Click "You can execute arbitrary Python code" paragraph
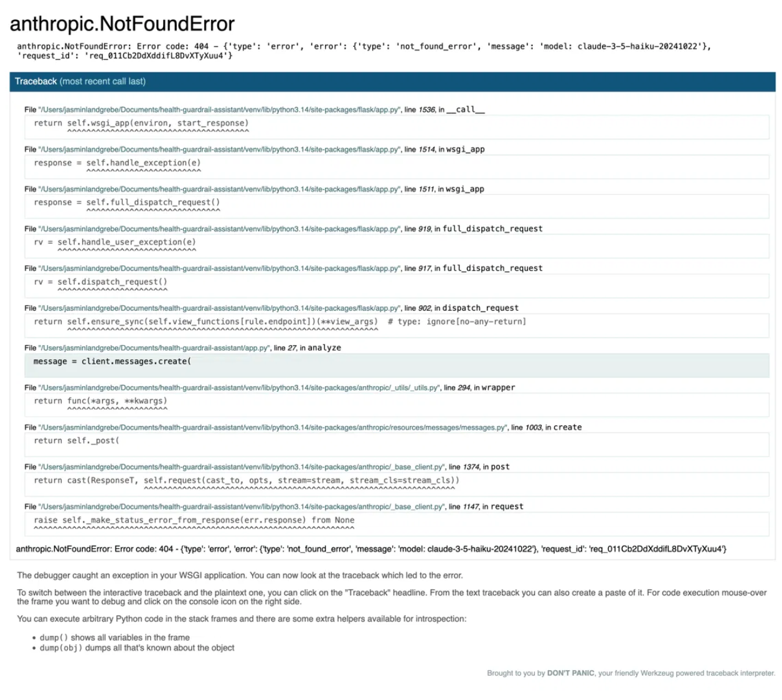Viewport: 782px width, 700px height. tap(242, 619)
